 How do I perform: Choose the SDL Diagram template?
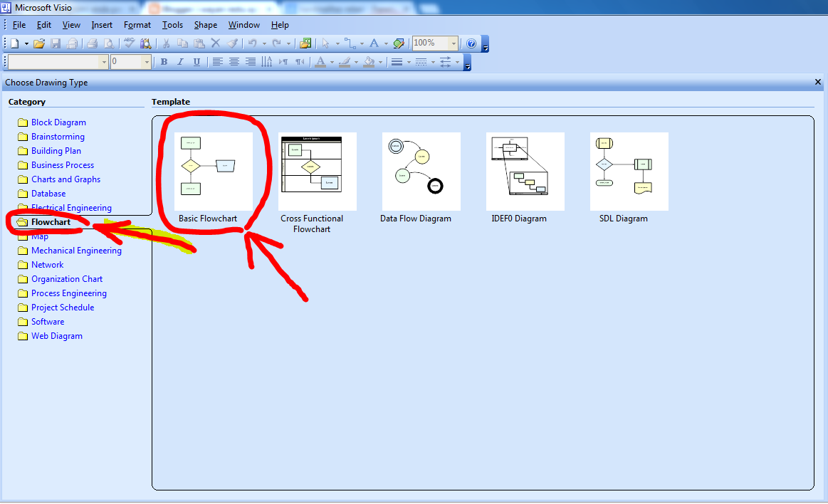[x=629, y=172]
